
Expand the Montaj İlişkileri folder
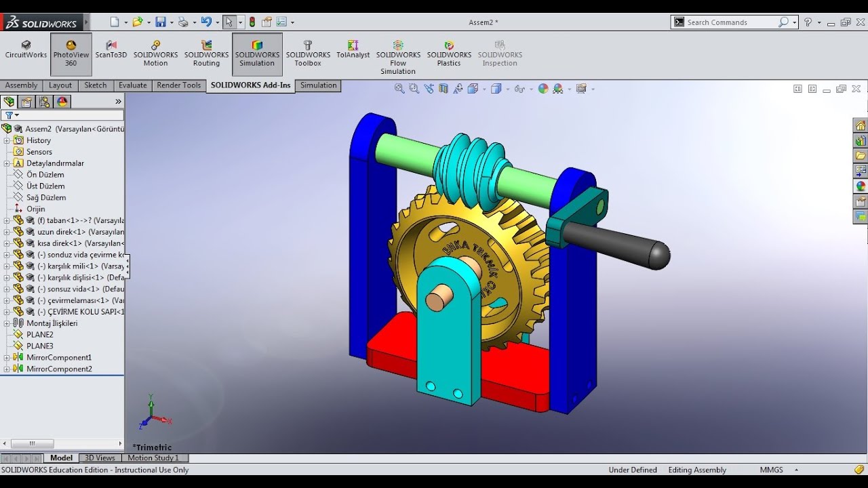click(7, 323)
